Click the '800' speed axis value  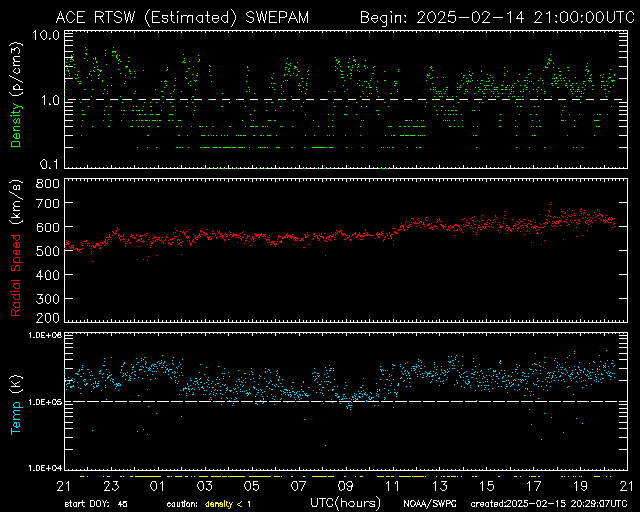[47, 183]
